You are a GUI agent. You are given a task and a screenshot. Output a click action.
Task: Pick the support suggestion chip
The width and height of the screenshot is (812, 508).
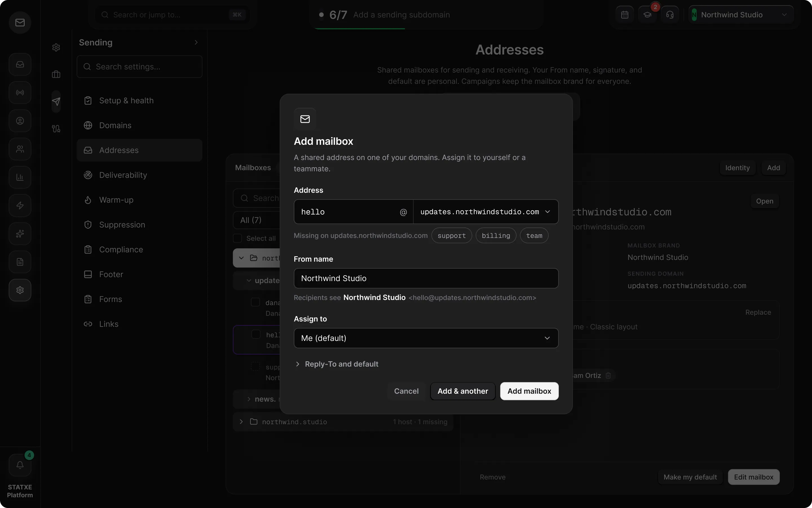(x=452, y=236)
